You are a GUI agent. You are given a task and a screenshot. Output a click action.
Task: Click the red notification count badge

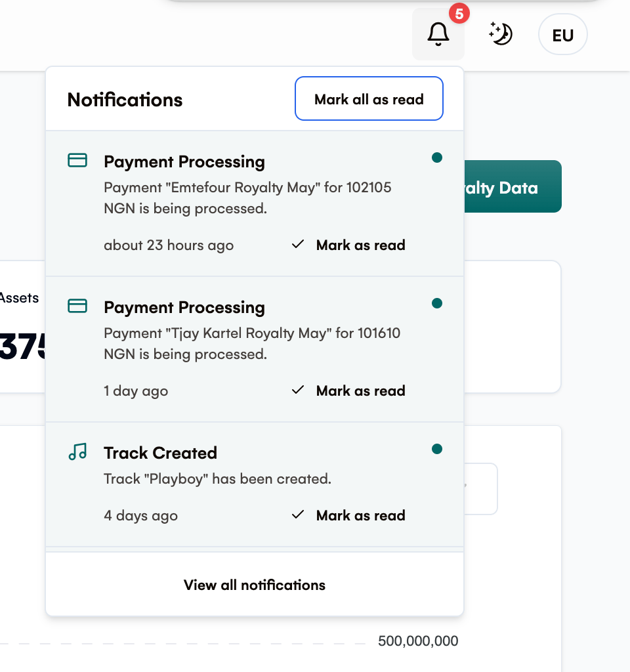click(459, 14)
